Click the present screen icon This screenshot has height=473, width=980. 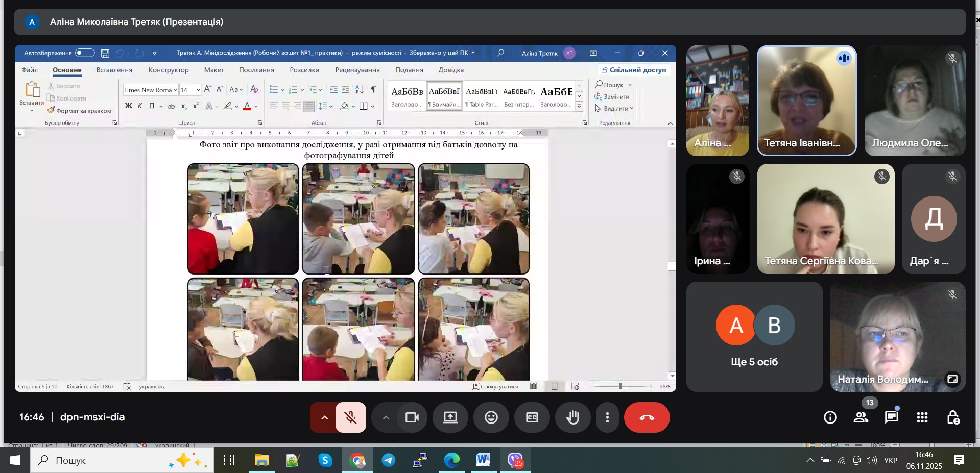pyautogui.click(x=450, y=417)
